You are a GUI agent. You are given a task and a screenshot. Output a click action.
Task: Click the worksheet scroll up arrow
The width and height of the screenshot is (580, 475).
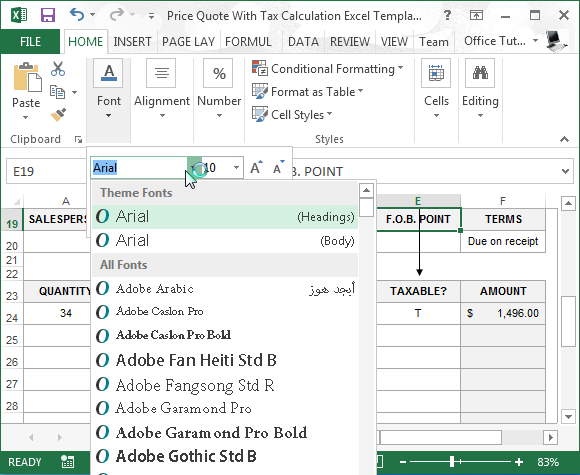point(568,203)
